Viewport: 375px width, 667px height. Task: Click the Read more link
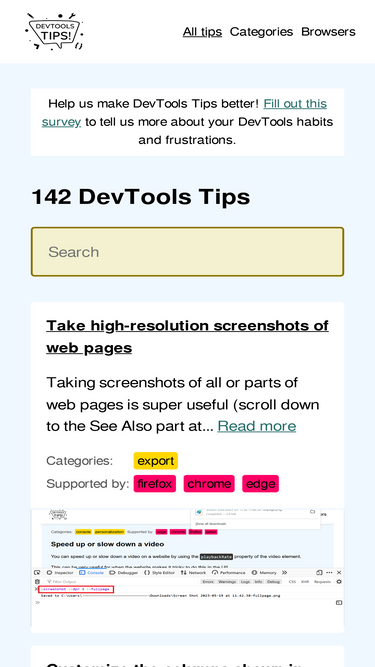(257, 426)
